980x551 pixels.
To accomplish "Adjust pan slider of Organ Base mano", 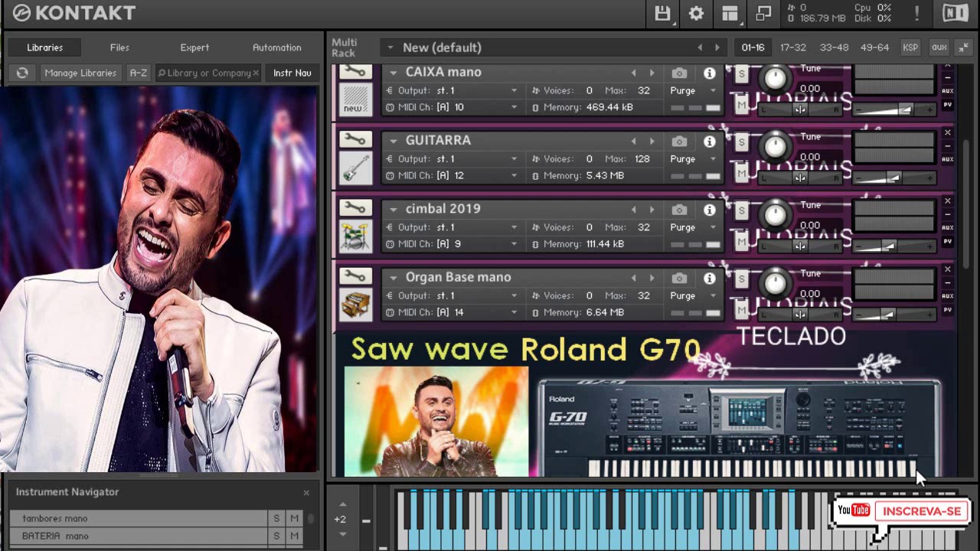I will pyautogui.click(x=799, y=315).
